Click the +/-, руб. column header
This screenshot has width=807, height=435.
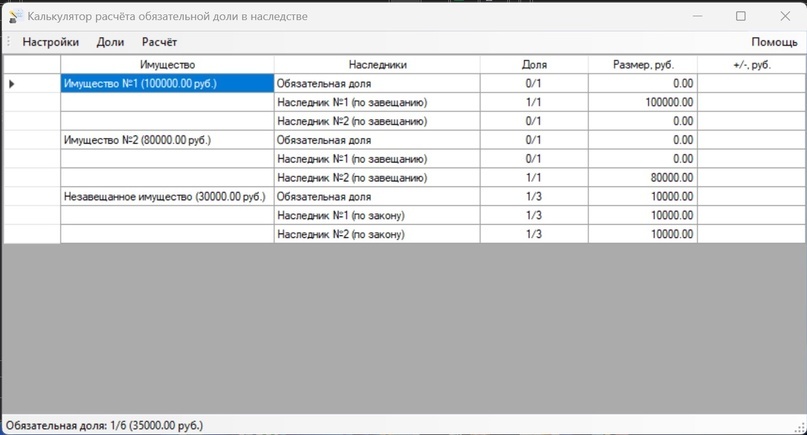[752, 65]
